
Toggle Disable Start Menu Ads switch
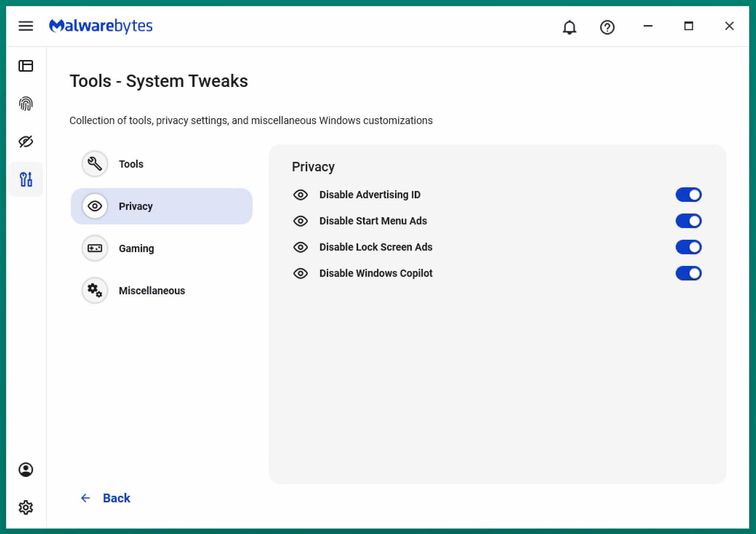688,221
